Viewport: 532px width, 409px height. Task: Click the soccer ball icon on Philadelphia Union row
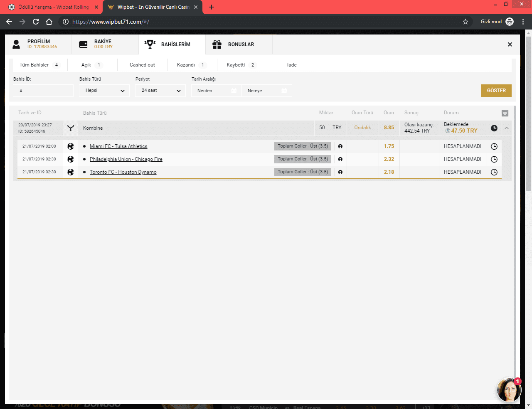[71, 159]
